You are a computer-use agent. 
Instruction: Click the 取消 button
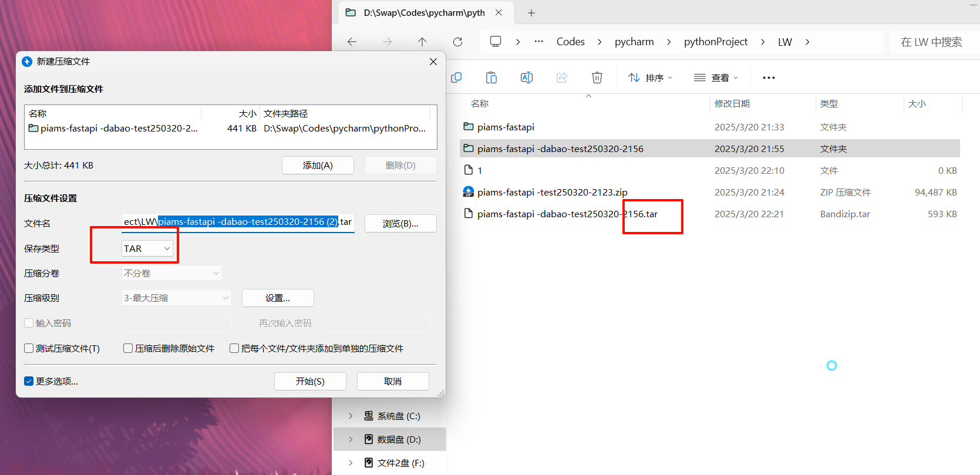393,382
